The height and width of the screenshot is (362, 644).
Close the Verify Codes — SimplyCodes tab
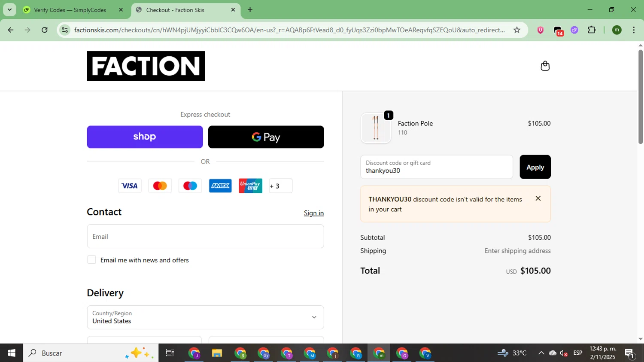(121, 10)
